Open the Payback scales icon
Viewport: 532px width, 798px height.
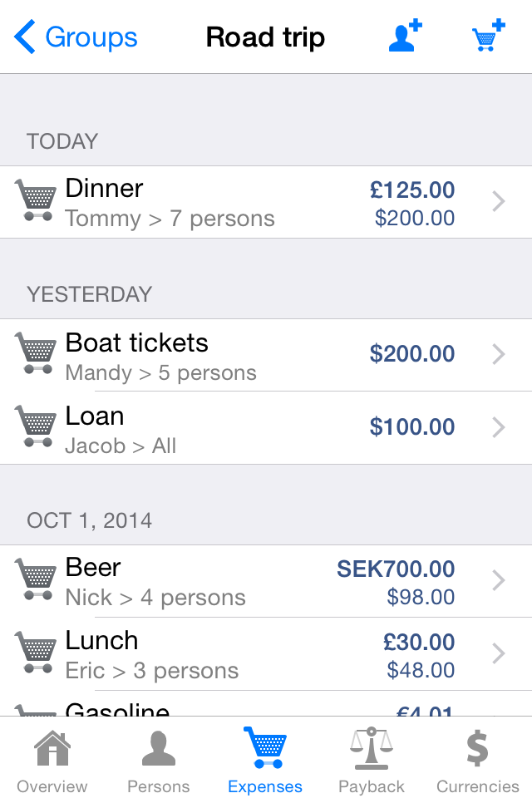tap(372, 747)
